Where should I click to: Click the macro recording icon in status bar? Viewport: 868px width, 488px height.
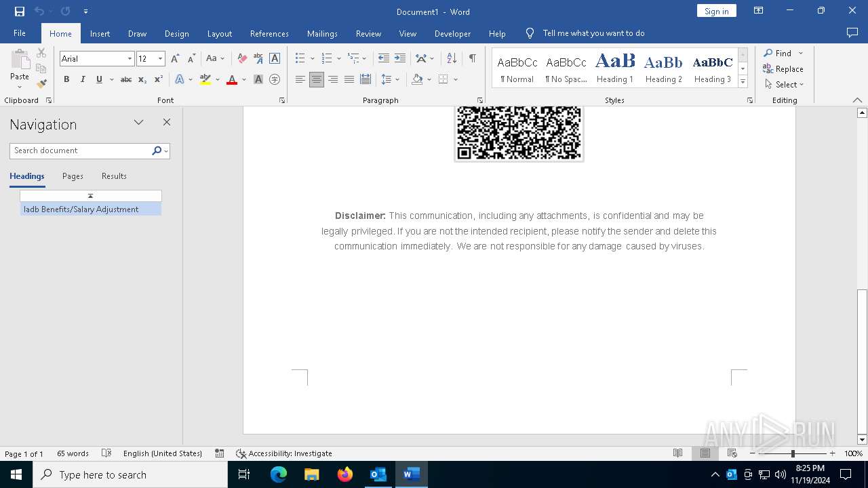(220, 453)
